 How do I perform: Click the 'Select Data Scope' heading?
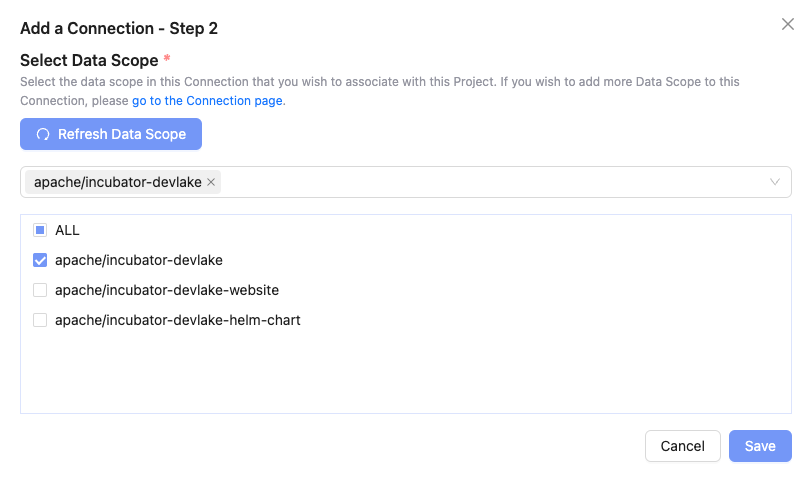click(x=89, y=60)
